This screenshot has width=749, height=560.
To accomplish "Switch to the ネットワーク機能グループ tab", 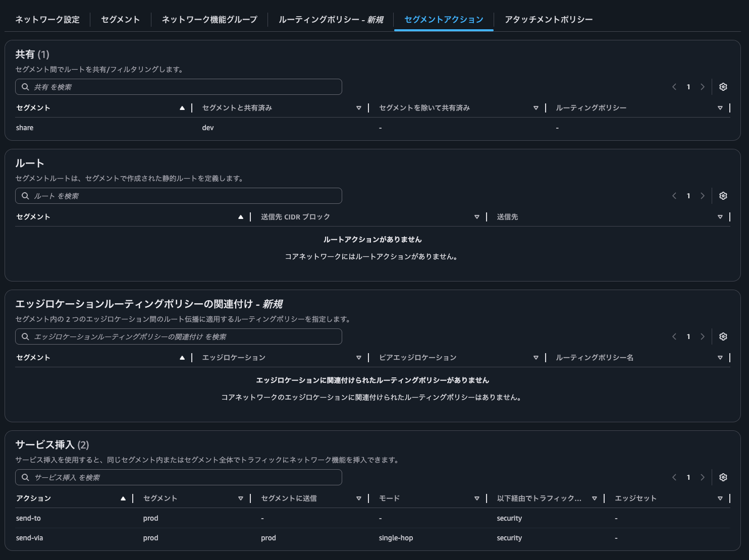I will tap(209, 20).
